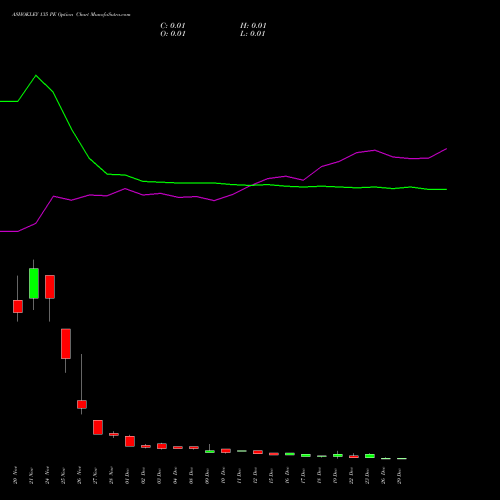This screenshot has height=500, width=500.
Task: Select the large green candlestick for 21 Nov
Action: [34, 283]
